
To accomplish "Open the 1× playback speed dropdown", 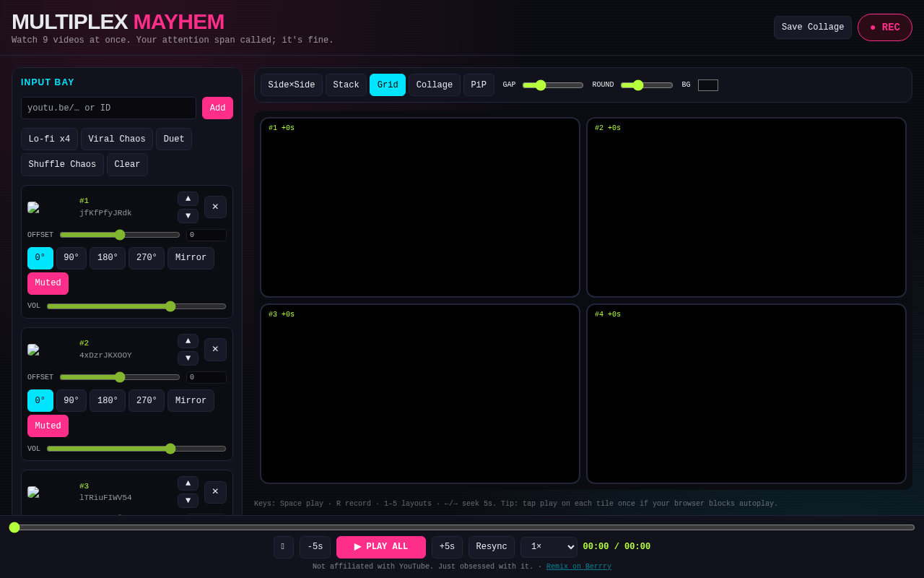I will click(549, 547).
